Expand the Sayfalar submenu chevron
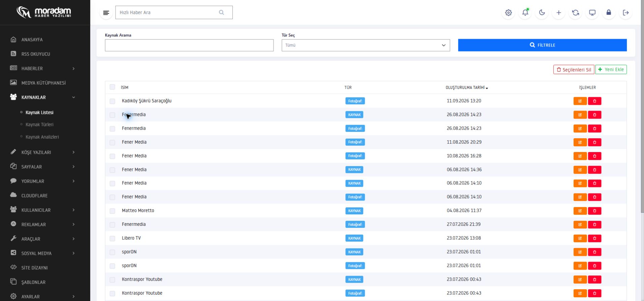644x301 pixels. click(x=73, y=167)
